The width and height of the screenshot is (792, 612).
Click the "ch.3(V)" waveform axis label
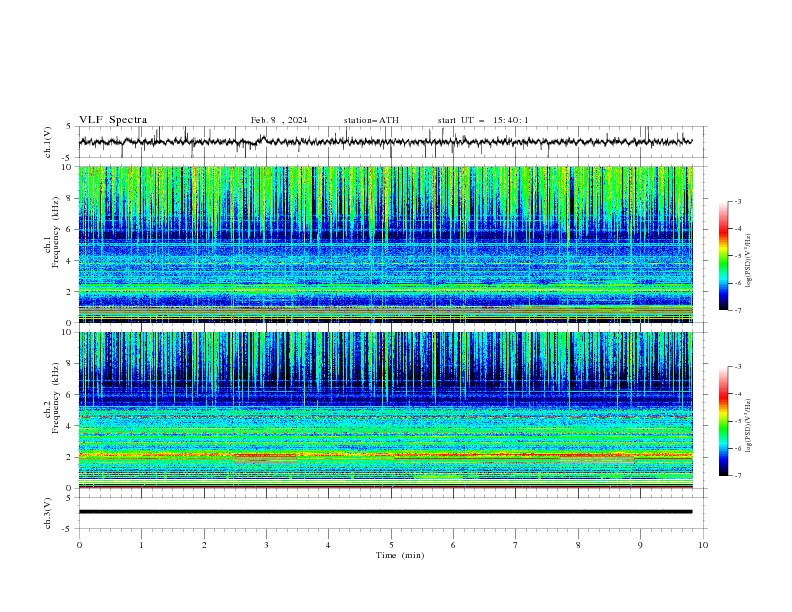[x=48, y=513]
